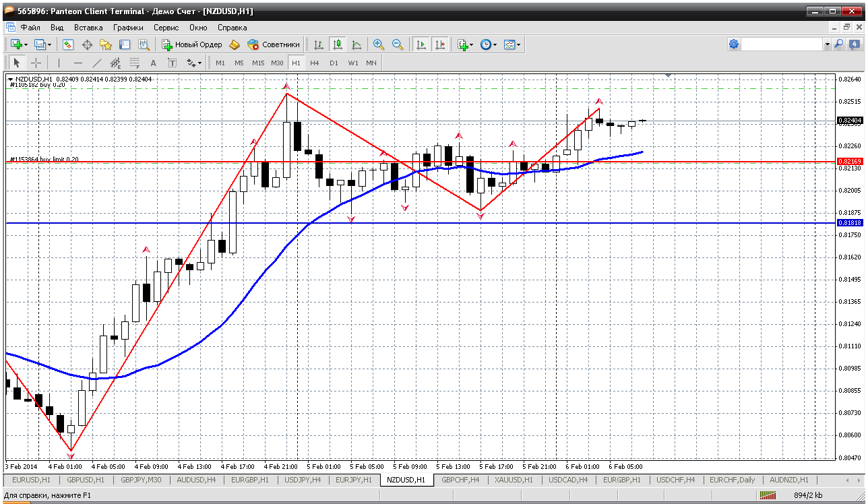Switch to D1 timeframe

334,63
